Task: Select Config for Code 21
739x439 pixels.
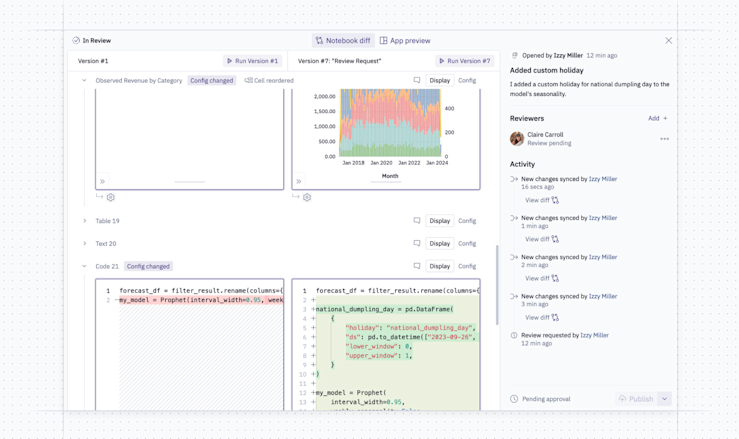Action: click(467, 266)
